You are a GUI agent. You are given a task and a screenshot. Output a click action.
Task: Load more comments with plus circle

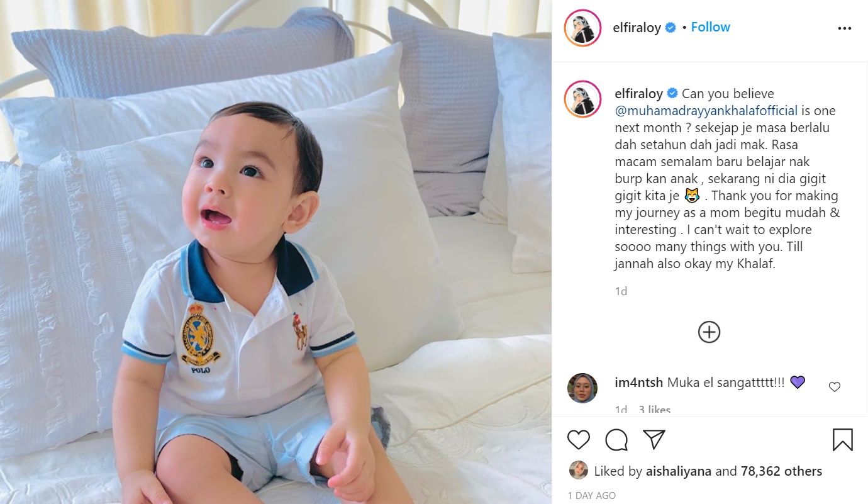709,332
